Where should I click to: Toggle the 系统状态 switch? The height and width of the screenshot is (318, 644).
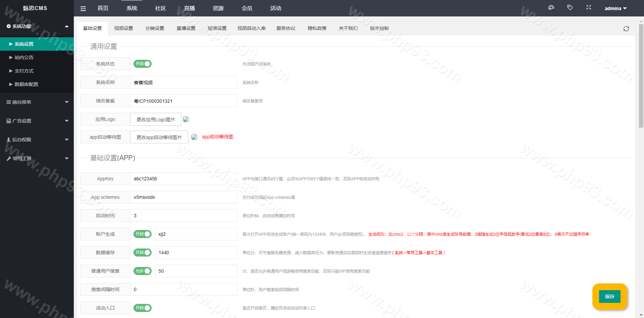143,64
